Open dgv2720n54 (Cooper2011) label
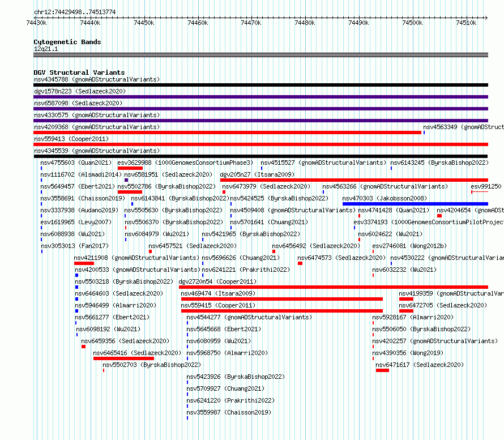Viewport: 504px width, 440px height. tap(217, 281)
